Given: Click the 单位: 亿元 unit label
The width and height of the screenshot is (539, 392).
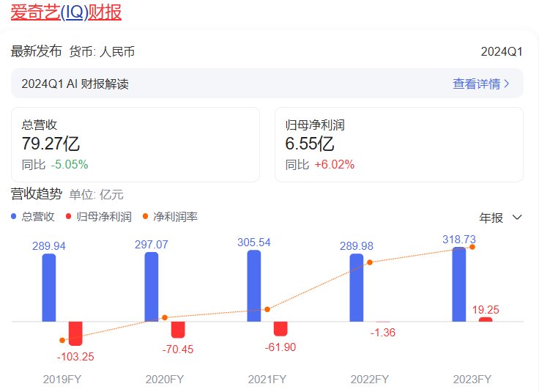Looking at the screenshot, I should click(x=96, y=195).
